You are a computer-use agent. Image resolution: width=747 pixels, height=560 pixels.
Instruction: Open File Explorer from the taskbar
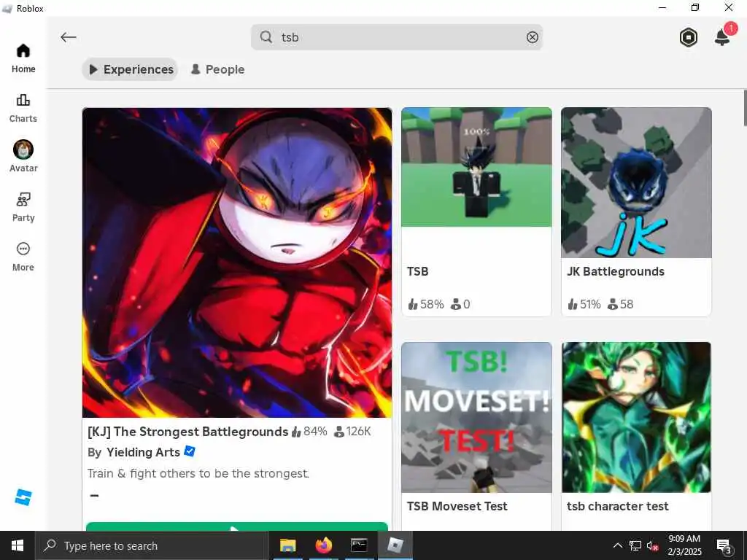pyautogui.click(x=287, y=545)
